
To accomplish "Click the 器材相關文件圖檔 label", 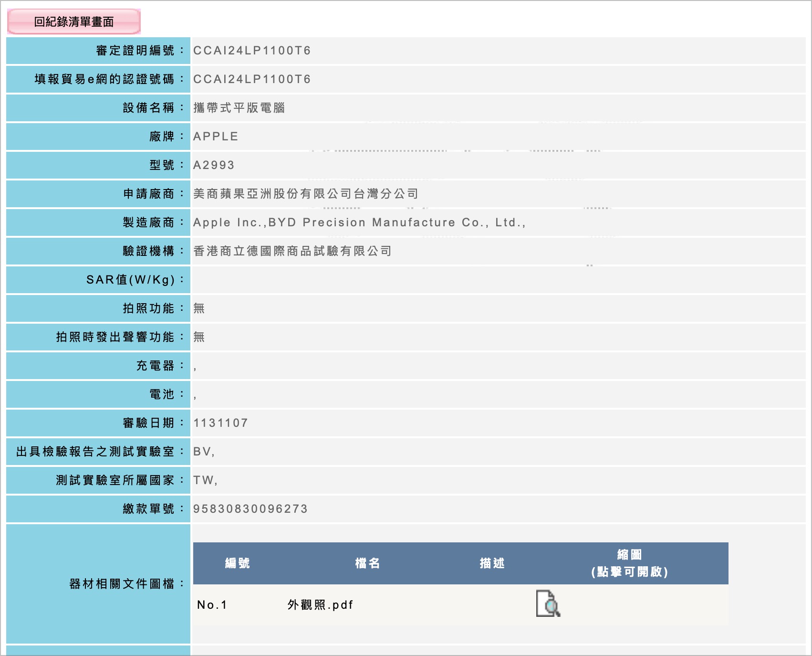I will 126,584.
